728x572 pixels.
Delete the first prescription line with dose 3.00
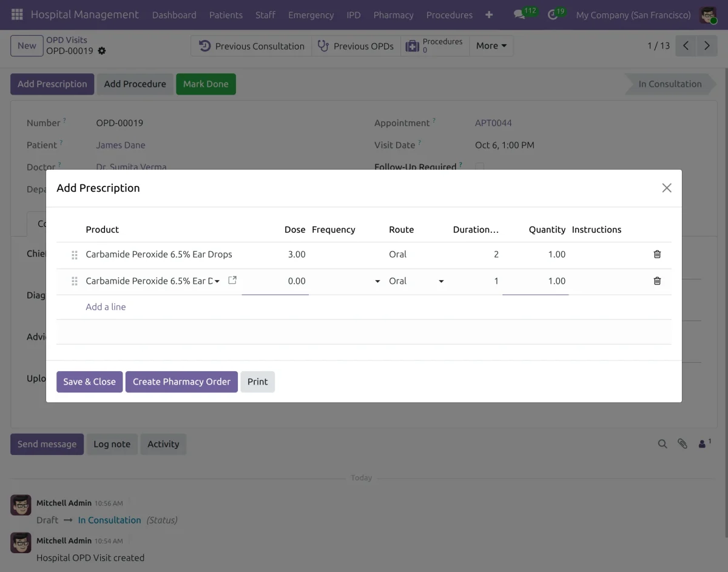coord(657,254)
